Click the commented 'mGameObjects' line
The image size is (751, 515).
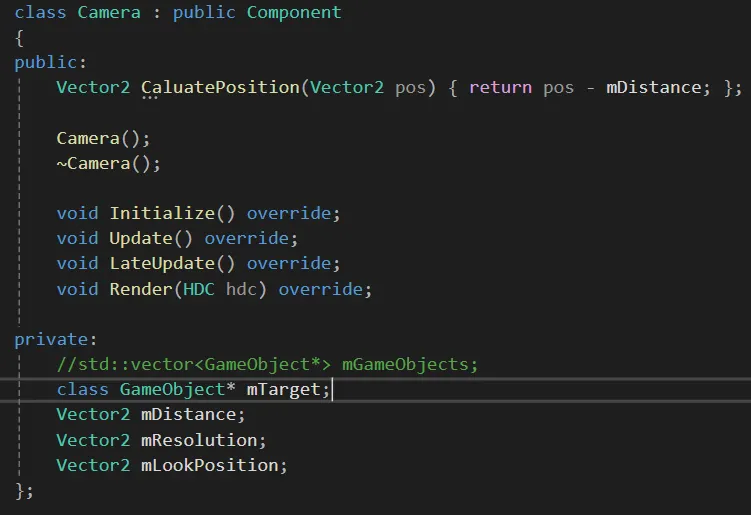267,365
